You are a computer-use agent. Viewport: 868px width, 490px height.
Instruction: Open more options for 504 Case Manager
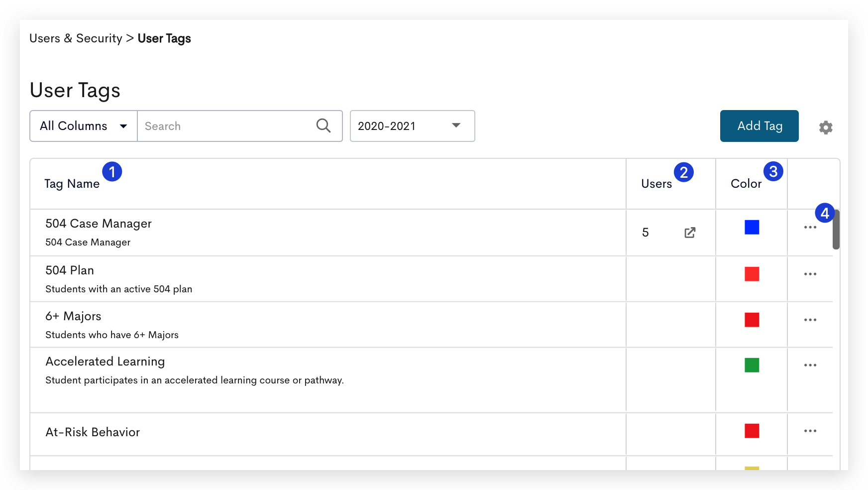[810, 228]
